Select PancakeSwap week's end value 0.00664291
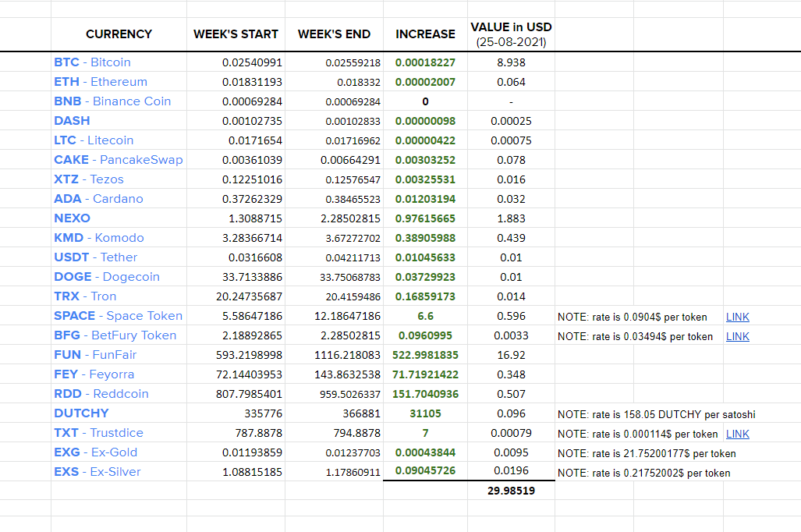 pyautogui.click(x=350, y=160)
